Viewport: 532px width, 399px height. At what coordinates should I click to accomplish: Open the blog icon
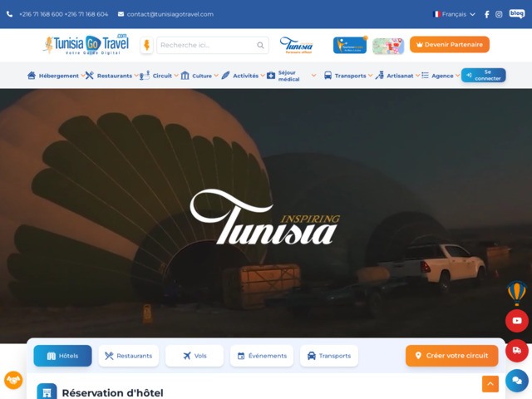[517, 13]
